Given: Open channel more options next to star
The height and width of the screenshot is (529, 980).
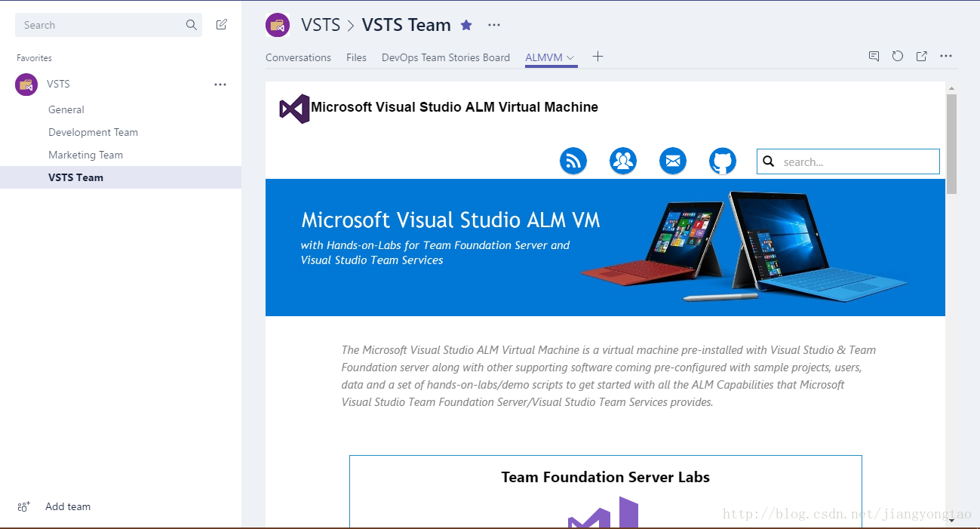Looking at the screenshot, I should (494, 25).
